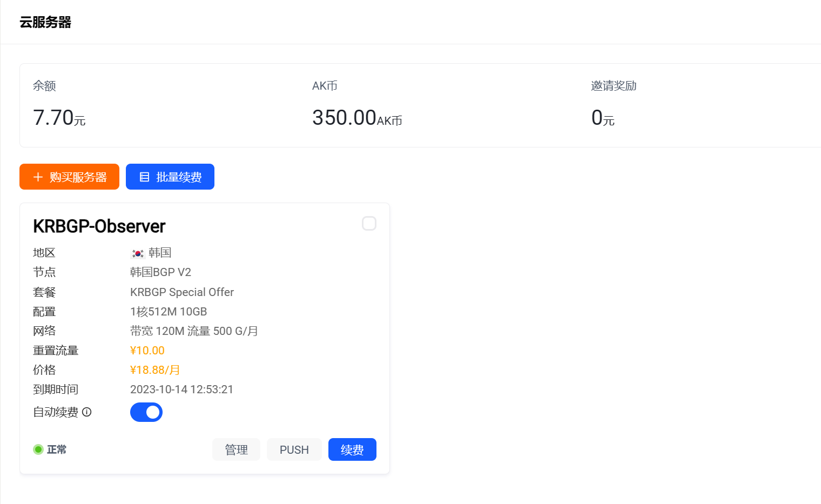
Task: Disable the 自动续费 auto-renew switch
Action: pyautogui.click(x=146, y=412)
